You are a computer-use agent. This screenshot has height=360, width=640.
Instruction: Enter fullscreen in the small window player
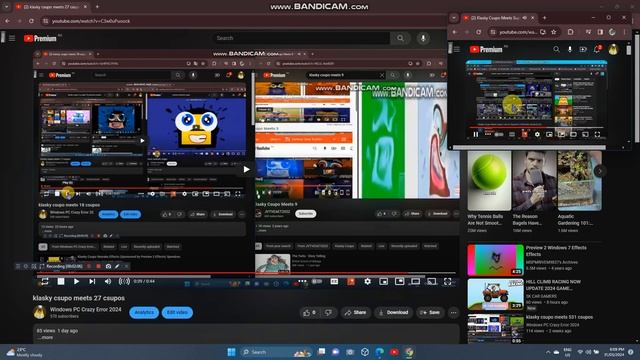597,134
